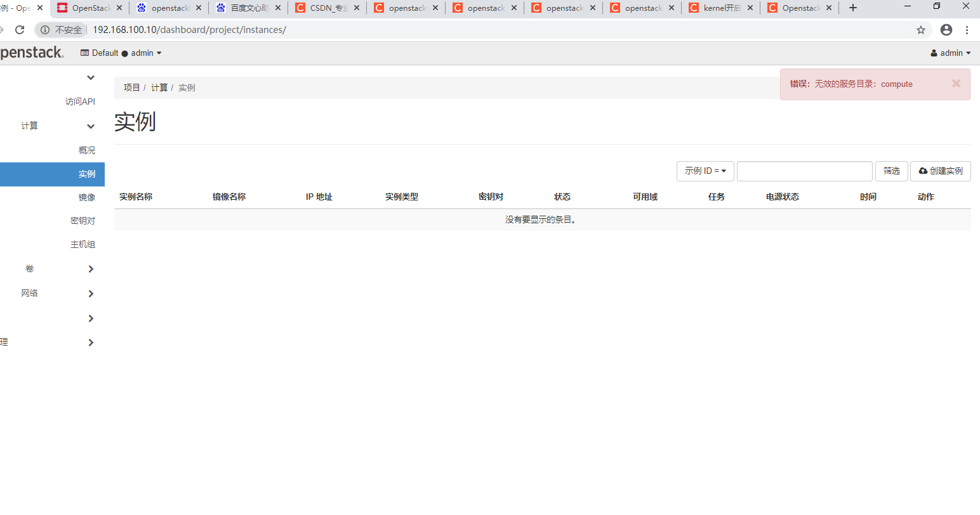Click the 电源状态 column header

click(x=783, y=197)
